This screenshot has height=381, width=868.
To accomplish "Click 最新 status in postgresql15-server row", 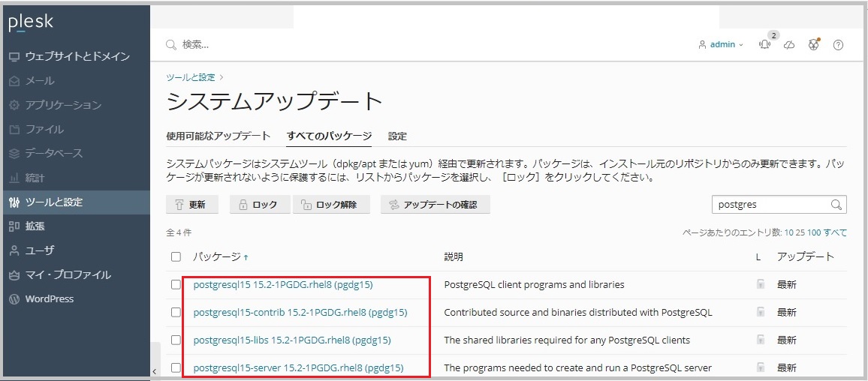I will 787,367.
